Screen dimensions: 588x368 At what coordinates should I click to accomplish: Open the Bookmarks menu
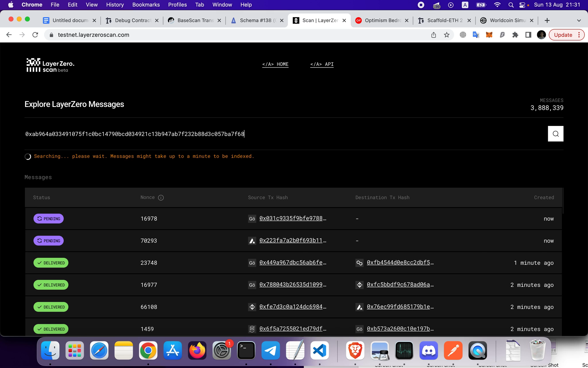146,5
